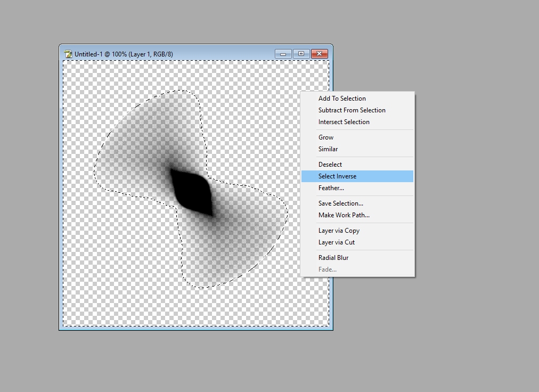
Task: Minimize the Untitled-1 document window
Action: tap(283, 54)
